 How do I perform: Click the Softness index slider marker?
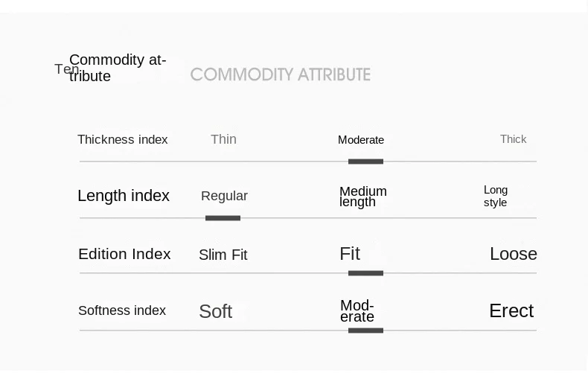365,330
